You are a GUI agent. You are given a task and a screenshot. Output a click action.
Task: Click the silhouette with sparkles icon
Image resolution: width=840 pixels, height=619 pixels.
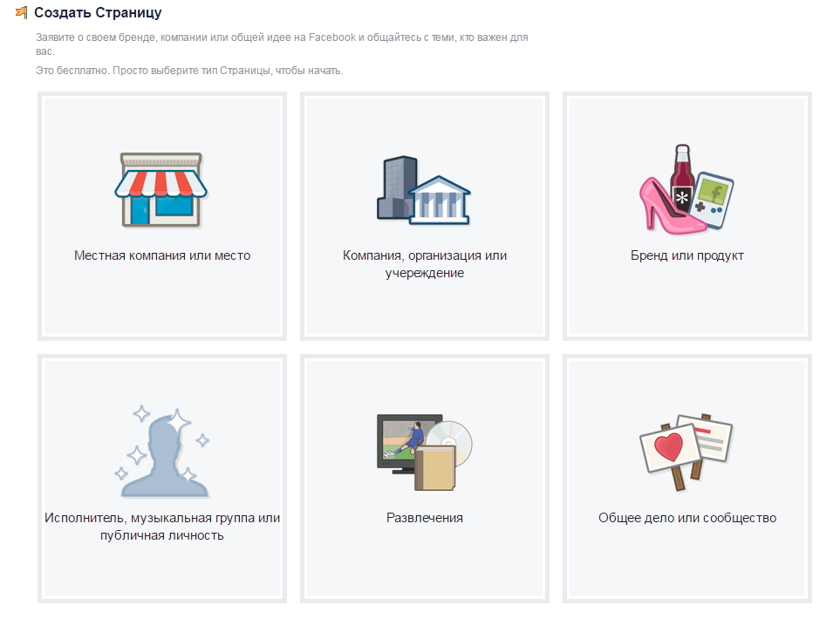click(161, 452)
